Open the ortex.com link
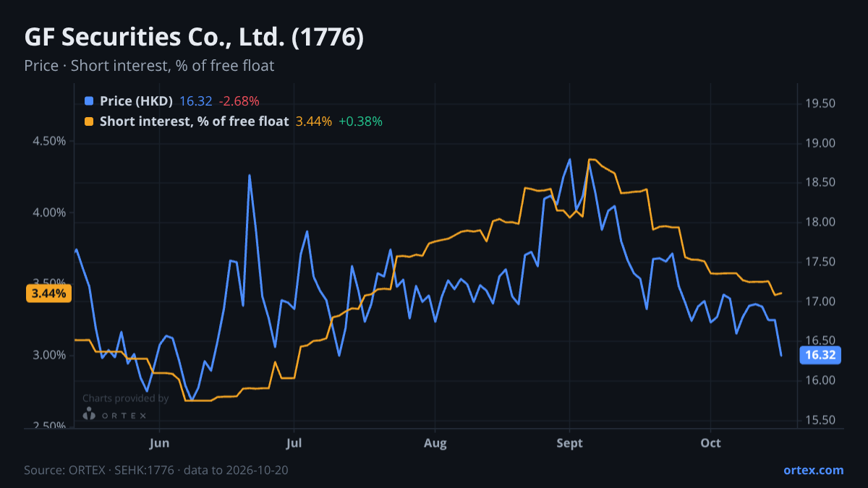 tap(813, 470)
